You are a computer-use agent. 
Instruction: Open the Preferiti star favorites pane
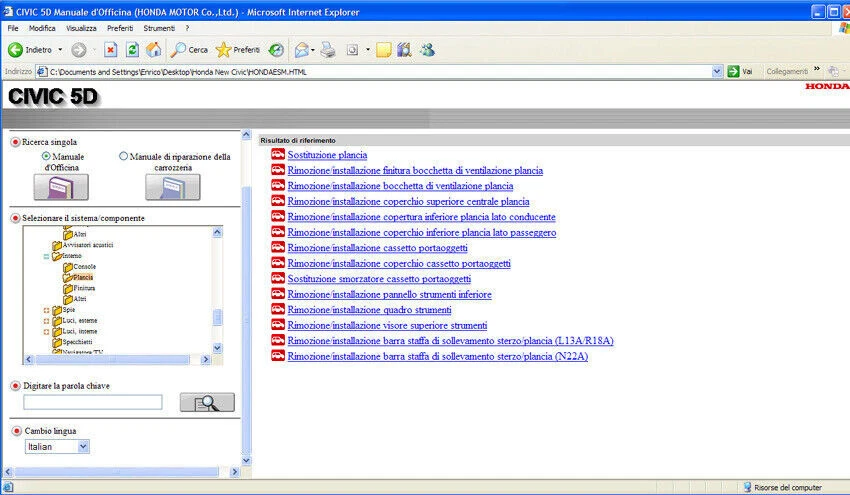[x=238, y=50]
